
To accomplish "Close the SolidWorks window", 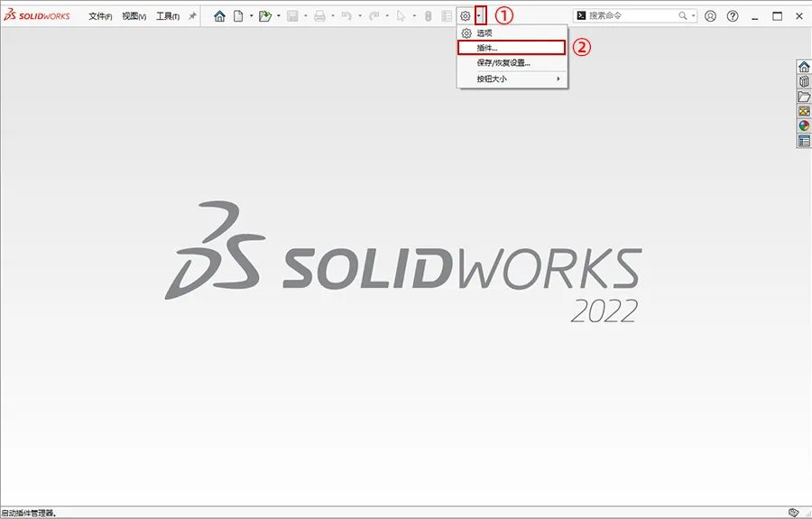I will [x=799, y=16].
